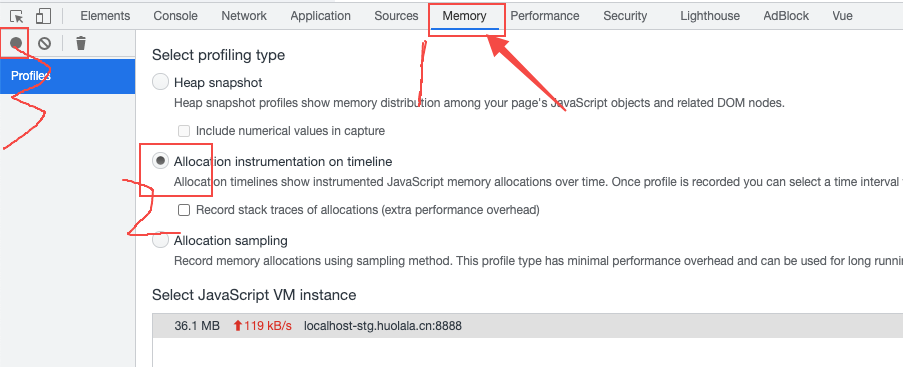Select Profiles in the left sidebar
Screen dimensions: 903x367
point(67,76)
